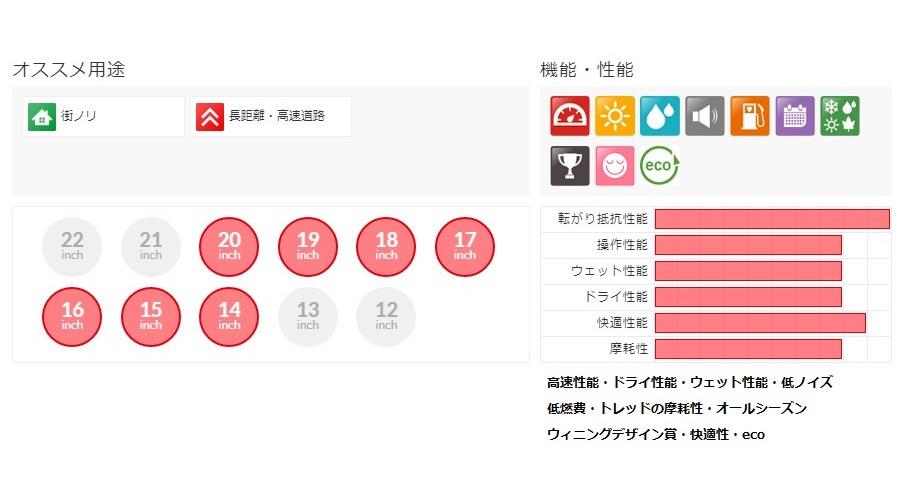Click the grayed-out 13 inch circle
This screenshot has height=500, width=911.
307,317
